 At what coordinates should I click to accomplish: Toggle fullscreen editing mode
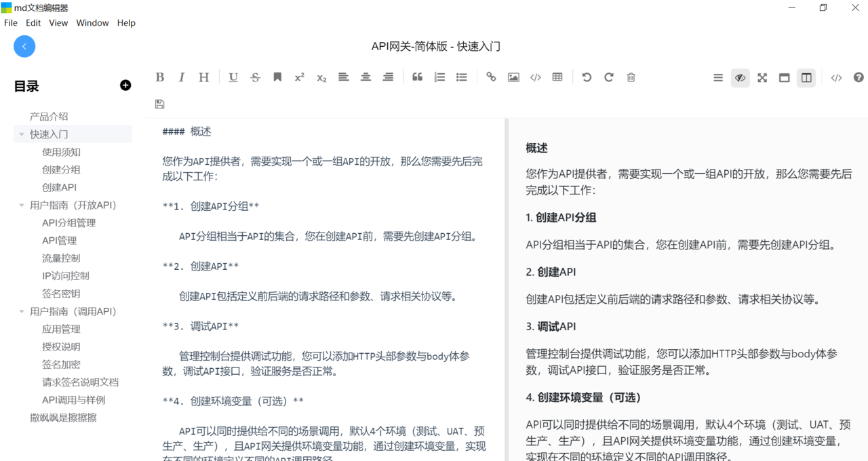(x=762, y=78)
